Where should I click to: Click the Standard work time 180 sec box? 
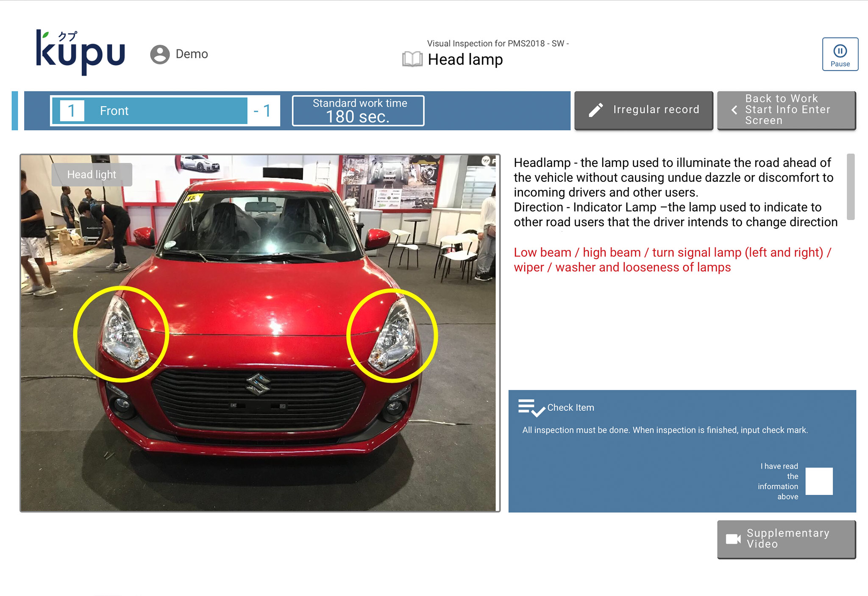click(358, 111)
